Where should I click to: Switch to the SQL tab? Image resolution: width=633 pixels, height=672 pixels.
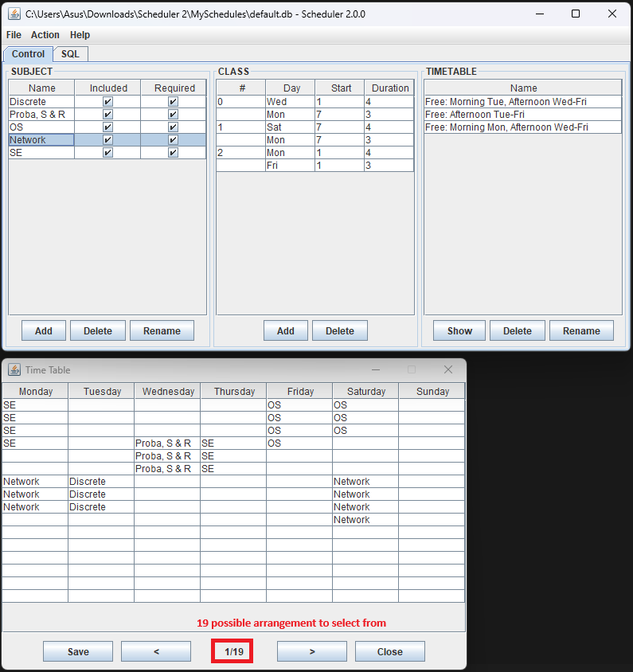pyautogui.click(x=70, y=54)
